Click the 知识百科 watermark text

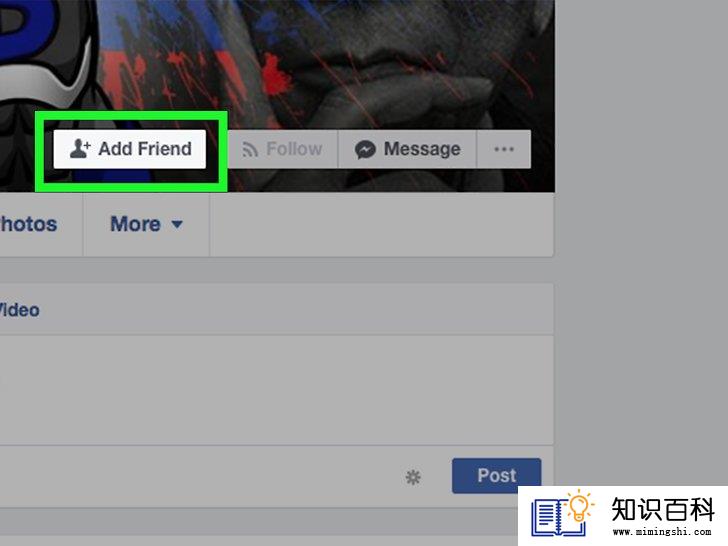click(663, 509)
